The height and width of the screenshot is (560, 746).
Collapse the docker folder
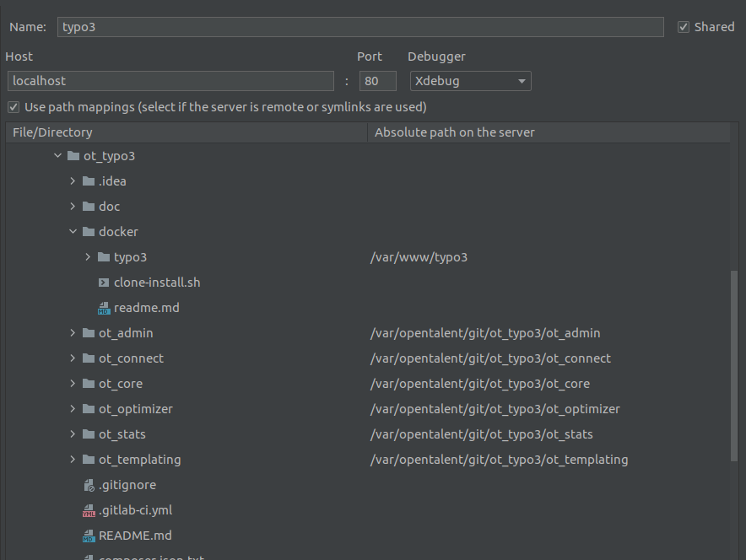tap(73, 231)
